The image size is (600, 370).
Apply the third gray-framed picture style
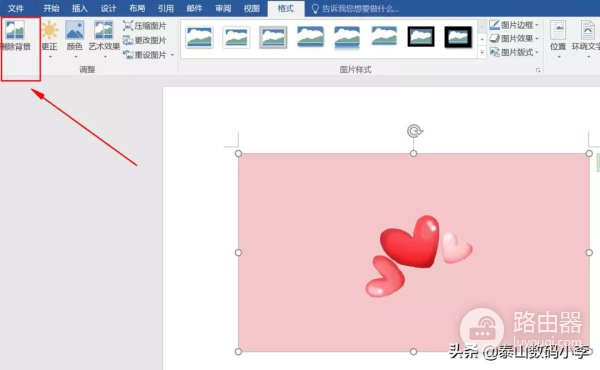pyautogui.click(x=273, y=37)
